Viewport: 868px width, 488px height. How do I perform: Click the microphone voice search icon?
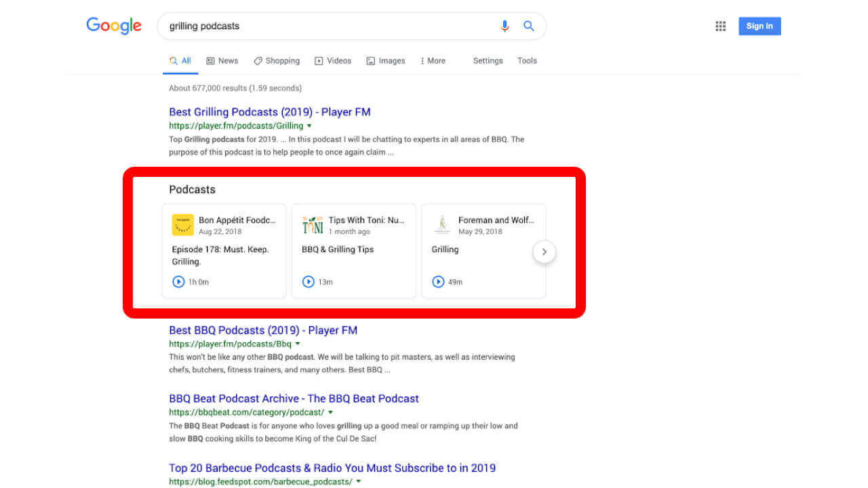pos(505,26)
